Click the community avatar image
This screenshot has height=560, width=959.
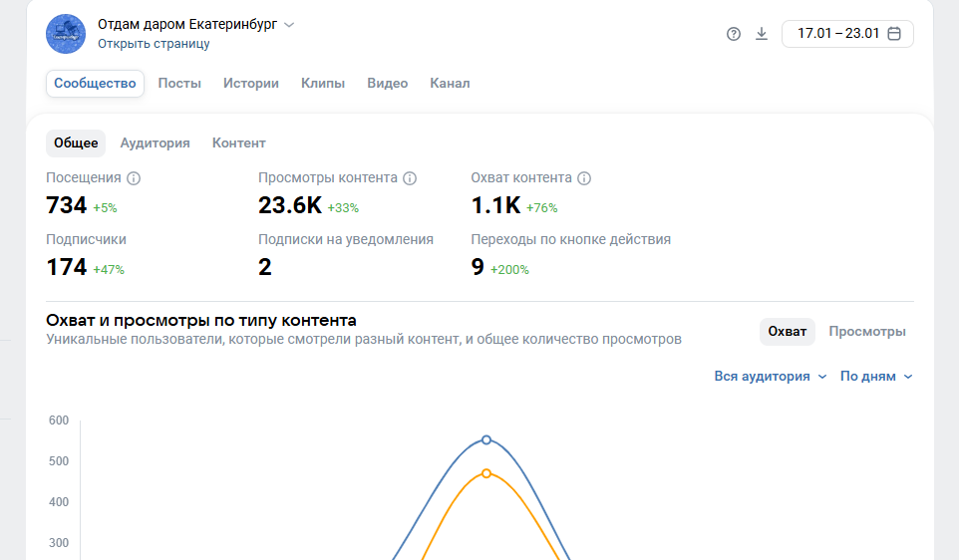click(66, 34)
